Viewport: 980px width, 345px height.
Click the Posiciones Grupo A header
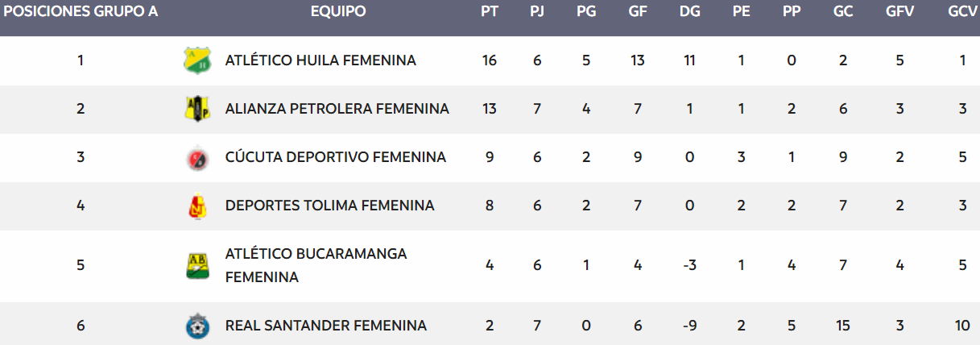click(80, 12)
